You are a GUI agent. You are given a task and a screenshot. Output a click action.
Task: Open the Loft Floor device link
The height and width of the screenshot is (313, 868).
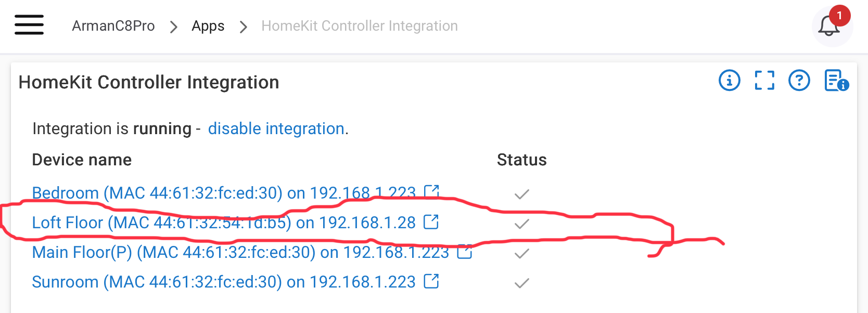[224, 223]
